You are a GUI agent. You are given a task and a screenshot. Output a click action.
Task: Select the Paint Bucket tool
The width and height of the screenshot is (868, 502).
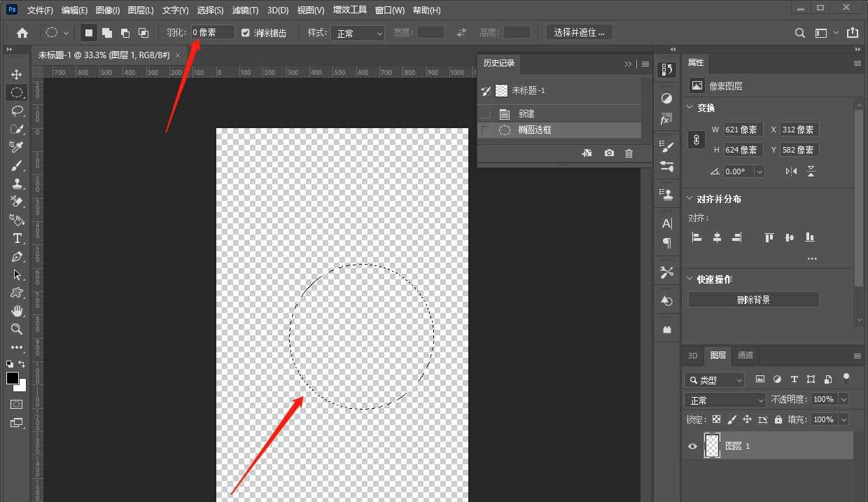tap(17, 220)
